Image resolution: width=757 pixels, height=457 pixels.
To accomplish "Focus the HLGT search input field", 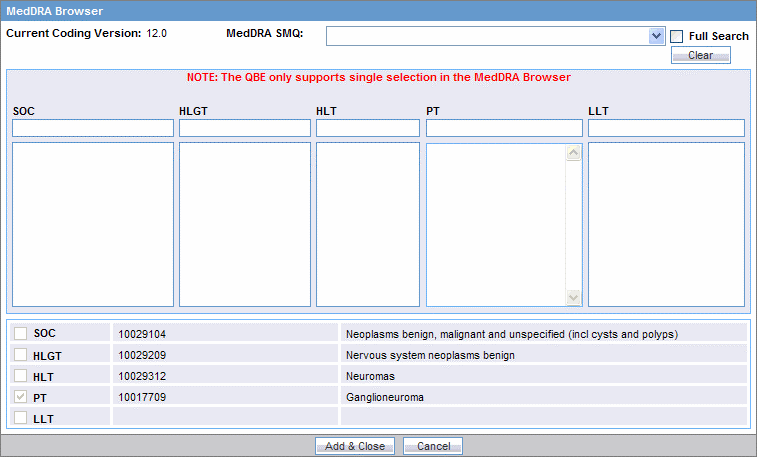I will coord(245,128).
